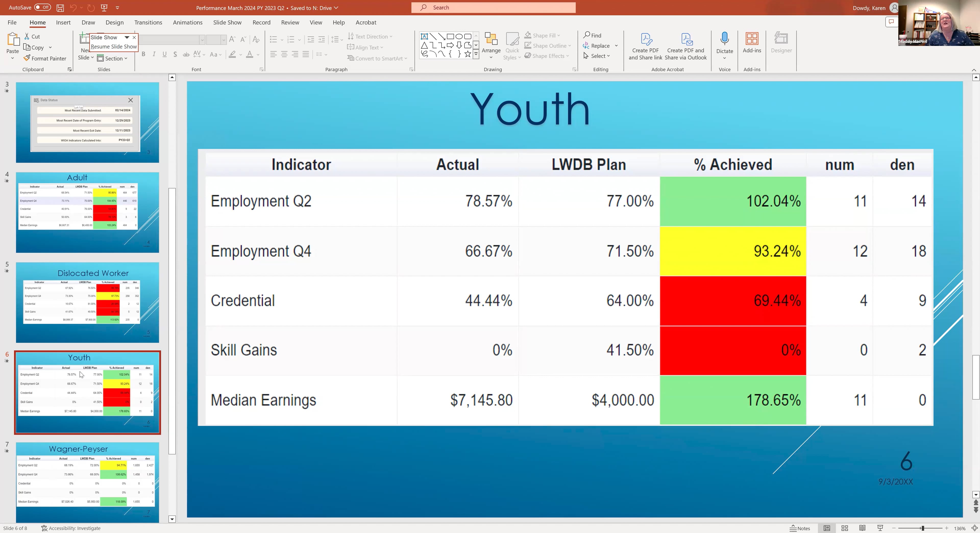This screenshot has width=980, height=533.
Task: Click Create PDF and Share link icon
Action: (x=645, y=40)
